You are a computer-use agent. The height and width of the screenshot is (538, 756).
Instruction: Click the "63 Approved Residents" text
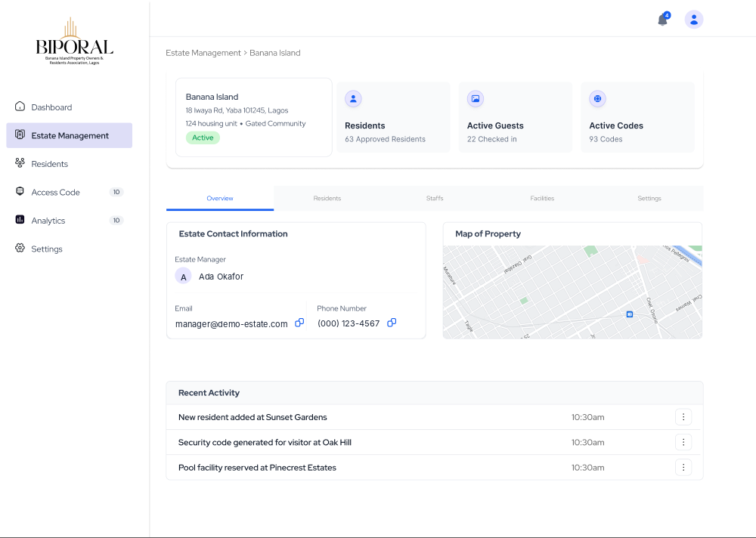386,139
